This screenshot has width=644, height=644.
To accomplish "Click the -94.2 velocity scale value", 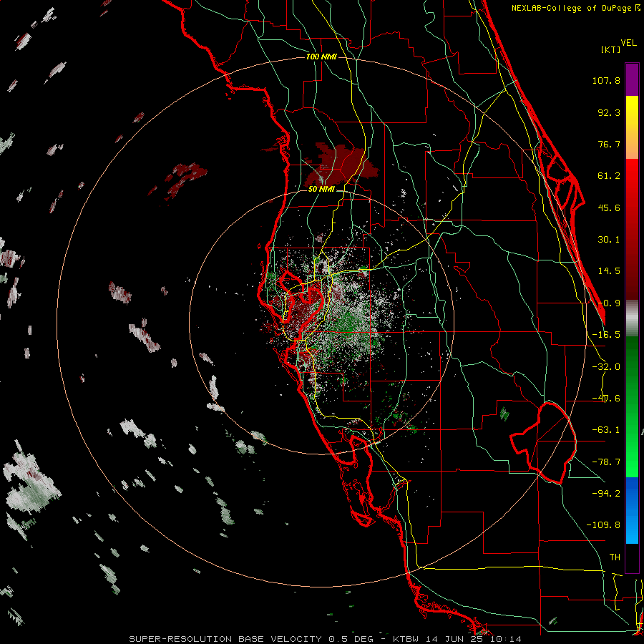I will point(606,494).
